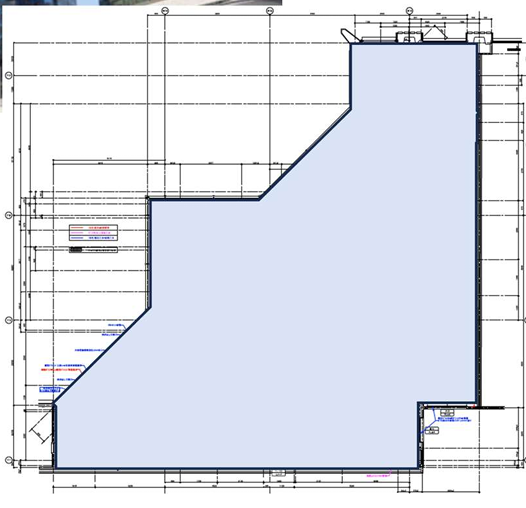
Task: Click the red line entry in the legend box
Action: (93, 227)
